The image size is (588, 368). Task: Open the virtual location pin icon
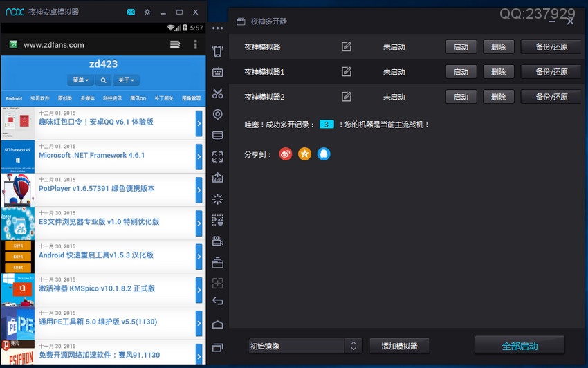coord(217,114)
